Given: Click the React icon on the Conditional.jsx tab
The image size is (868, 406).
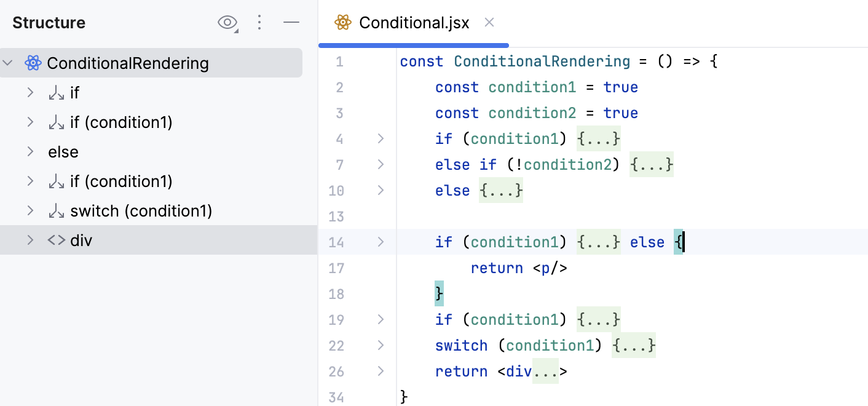Looking at the screenshot, I should click(342, 22).
